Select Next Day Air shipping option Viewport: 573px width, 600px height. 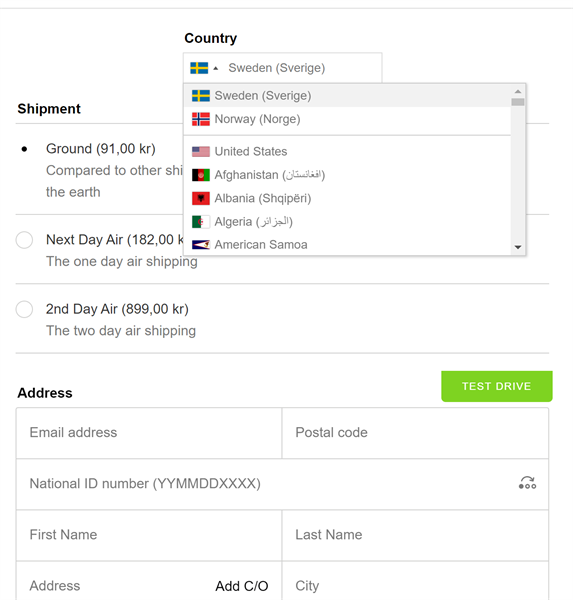tap(24, 240)
